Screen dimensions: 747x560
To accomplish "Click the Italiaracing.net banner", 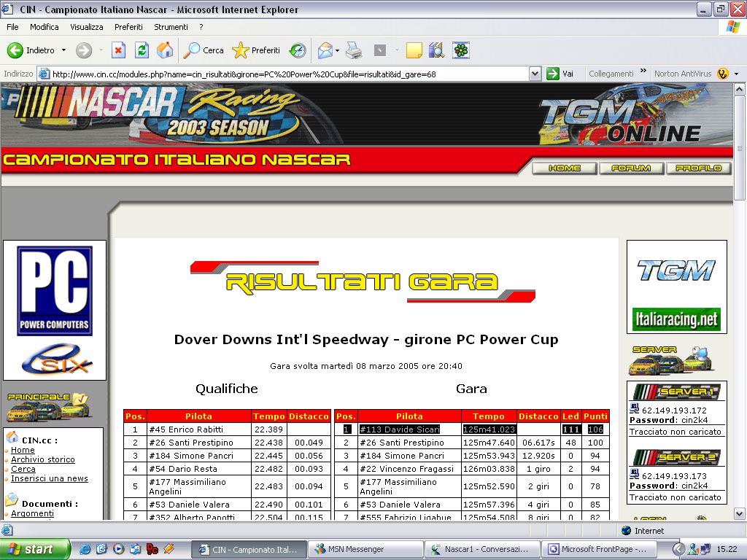I will 676,319.
